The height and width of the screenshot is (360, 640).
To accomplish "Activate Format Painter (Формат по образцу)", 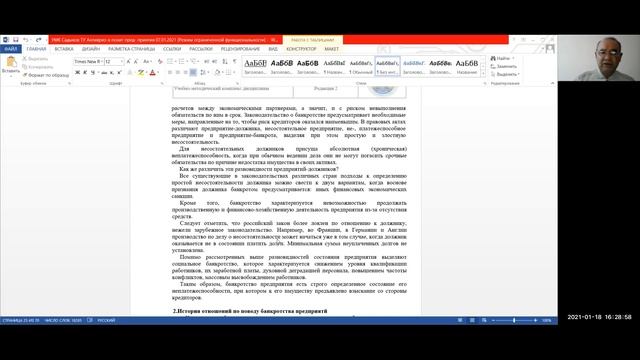I will pyautogui.click(x=45, y=75).
